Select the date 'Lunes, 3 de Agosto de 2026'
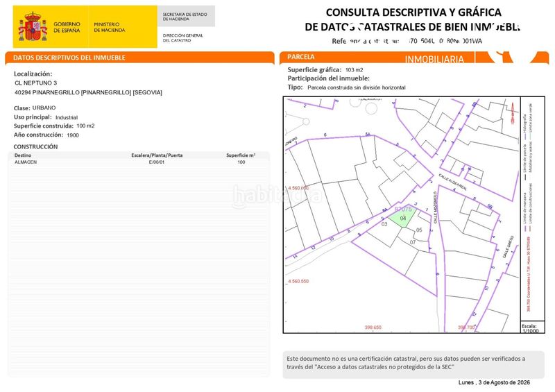The height and width of the screenshot is (392, 555). pyautogui.click(x=494, y=382)
